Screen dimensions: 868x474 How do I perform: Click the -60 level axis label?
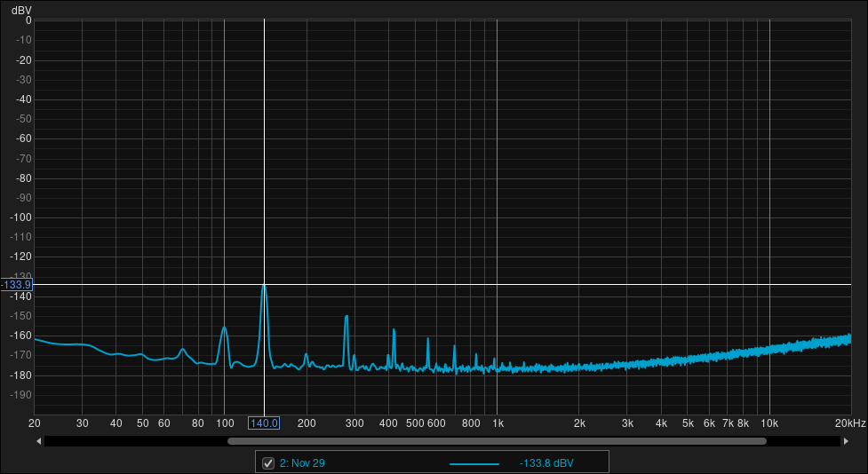point(22,138)
